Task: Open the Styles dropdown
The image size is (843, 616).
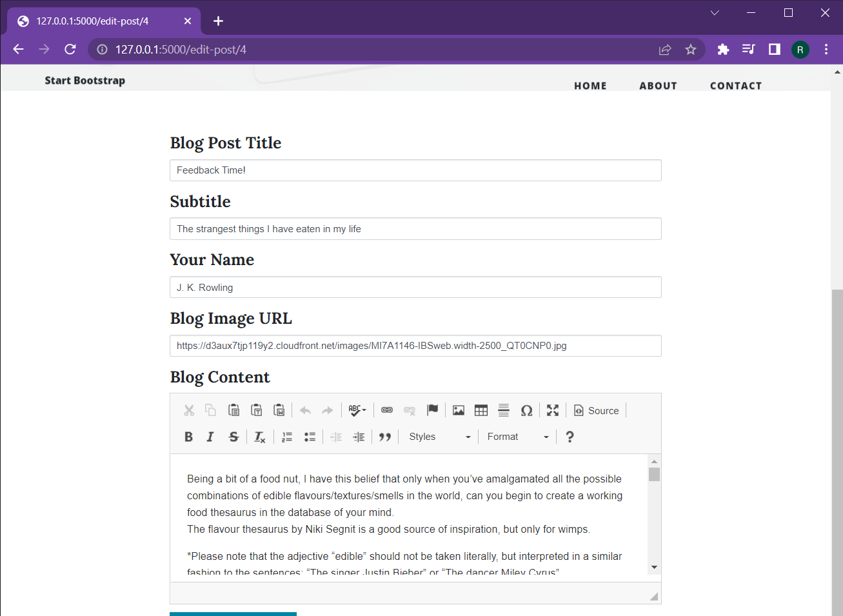Action: click(x=439, y=437)
